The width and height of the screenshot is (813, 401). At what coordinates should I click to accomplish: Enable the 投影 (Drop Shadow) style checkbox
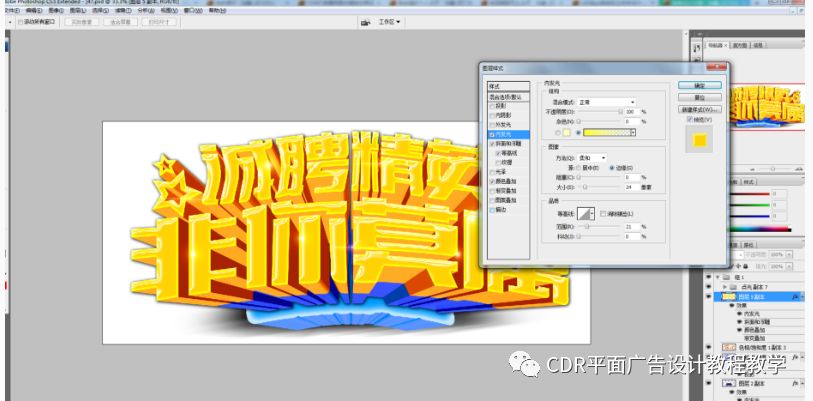click(x=492, y=106)
